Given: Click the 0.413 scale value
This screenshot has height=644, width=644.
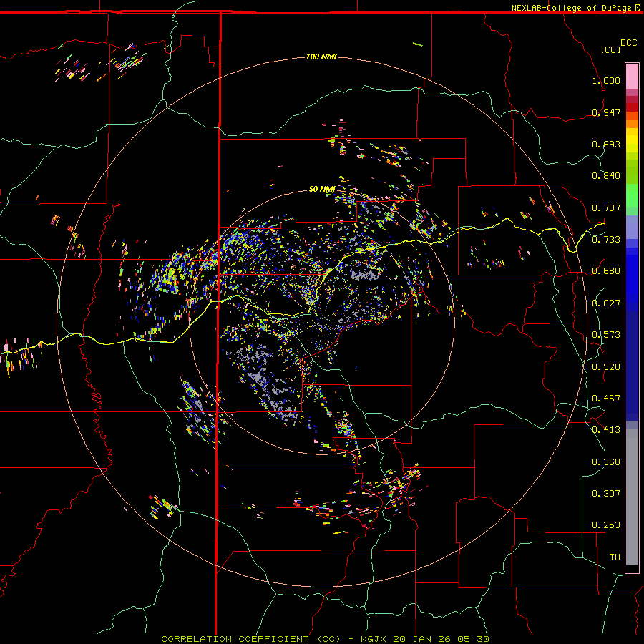Looking at the screenshot, I should click(x=606, y=430).
